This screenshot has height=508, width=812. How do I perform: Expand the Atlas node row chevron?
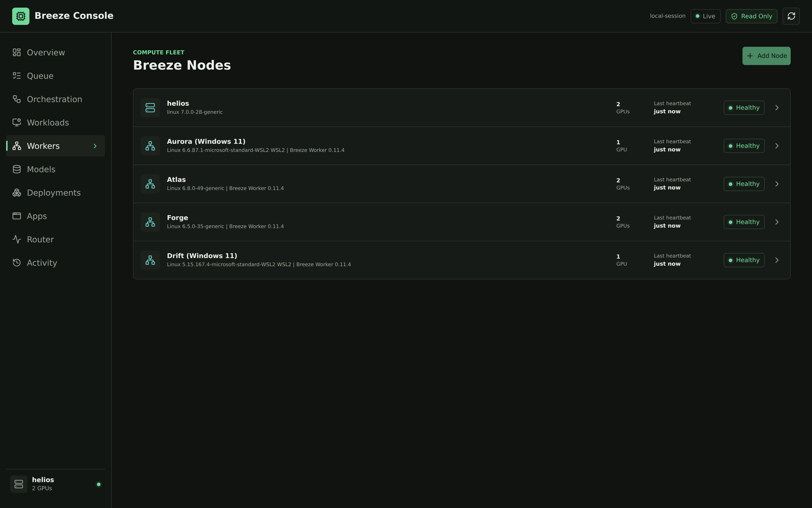(777, 184)
